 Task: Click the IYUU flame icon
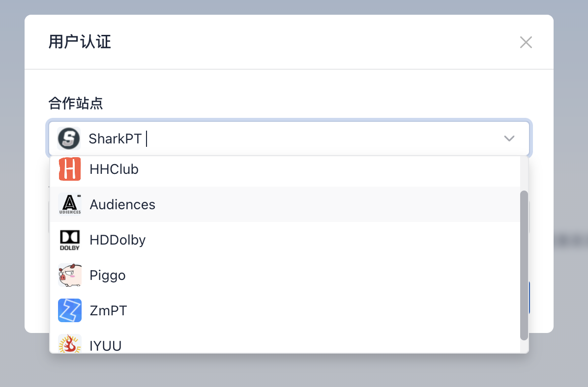coord(69,344)
